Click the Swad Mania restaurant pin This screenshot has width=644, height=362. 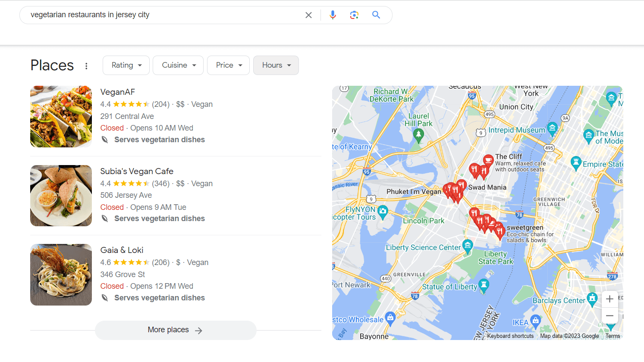click(462, 185)
